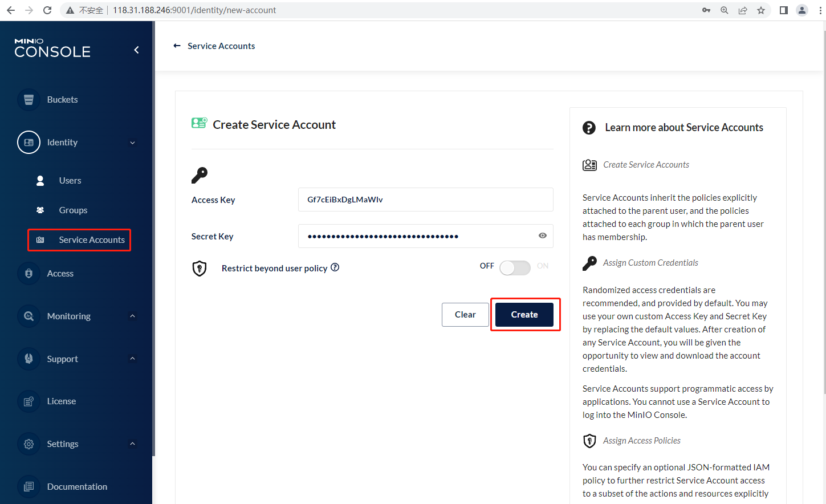Enable Restrict beyond user policy

515,267
